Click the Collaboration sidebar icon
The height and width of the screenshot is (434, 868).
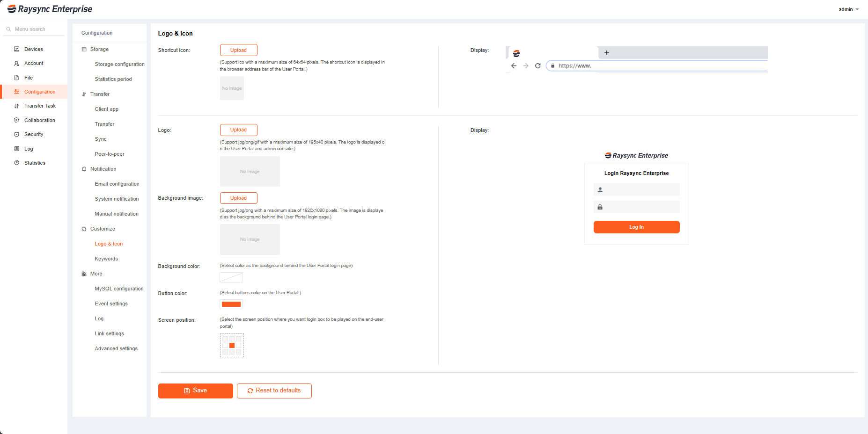tap(16, 120)
